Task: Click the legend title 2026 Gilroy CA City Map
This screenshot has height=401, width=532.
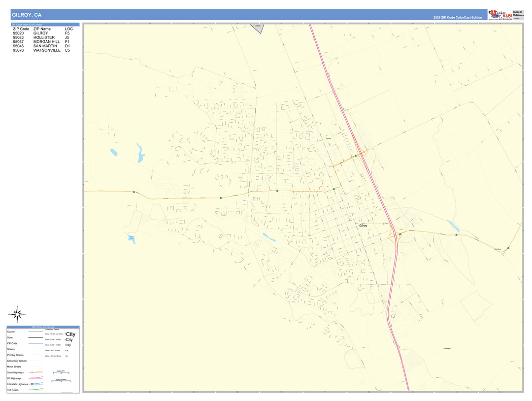Action: [43, 327]
